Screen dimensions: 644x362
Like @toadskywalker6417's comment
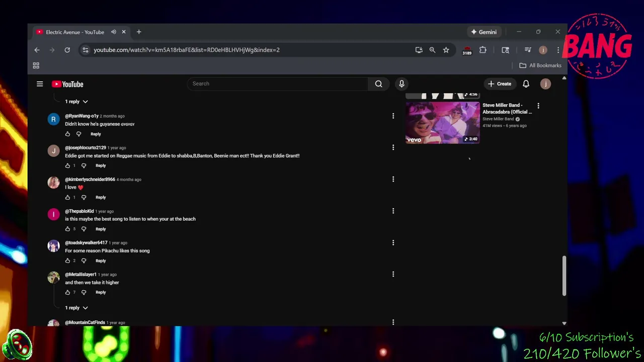tap(67, 260)
